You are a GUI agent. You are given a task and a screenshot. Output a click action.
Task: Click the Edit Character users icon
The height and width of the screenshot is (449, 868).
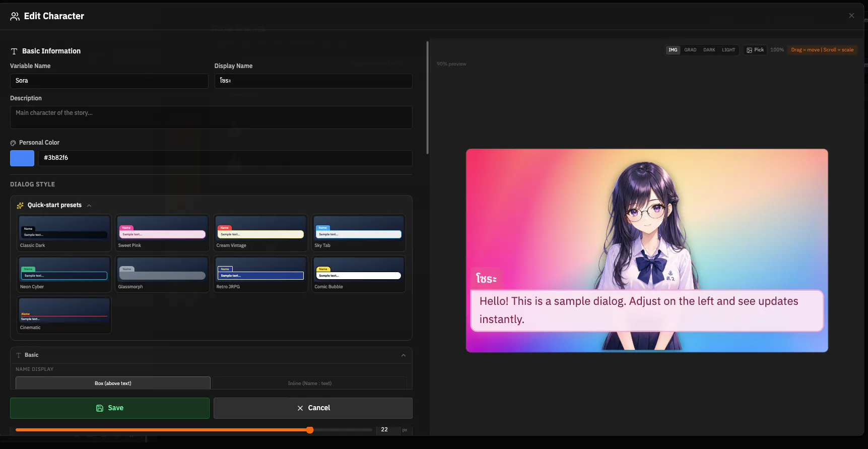[x=15, y=16]
